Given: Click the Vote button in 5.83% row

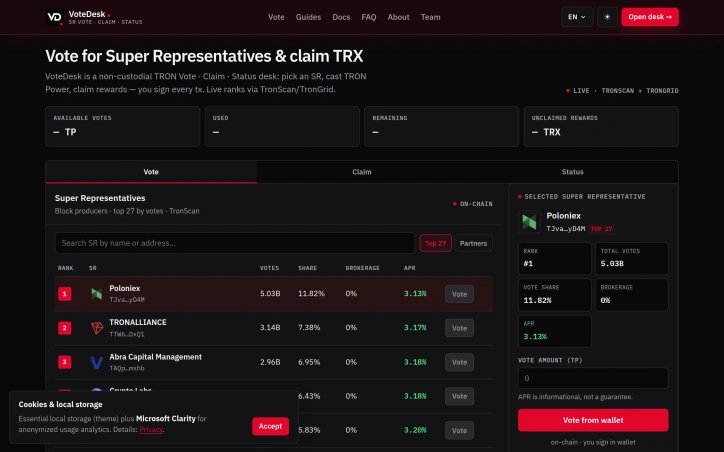Looking at the screenshot, I should 459,430.
